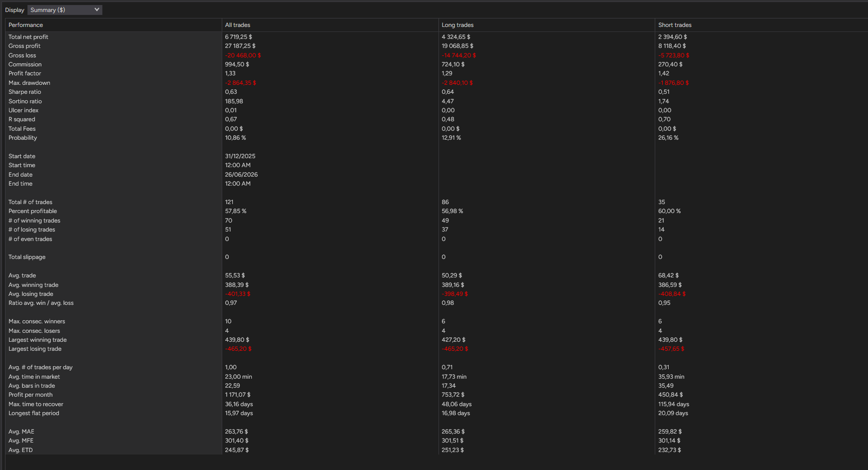Select the Profit factor row label
Image resolution: width=868 pixels, height=470 pixels.
pyautogui.click(x=25, y=73)
